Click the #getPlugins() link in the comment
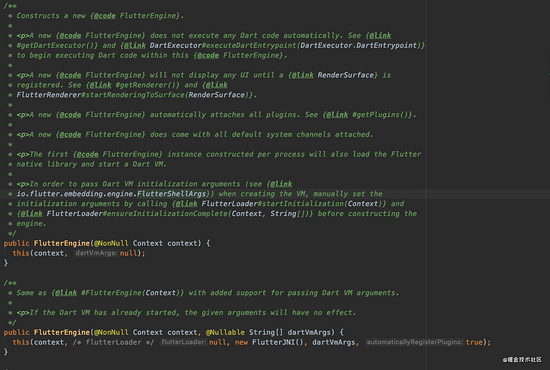 click(382, 115)
